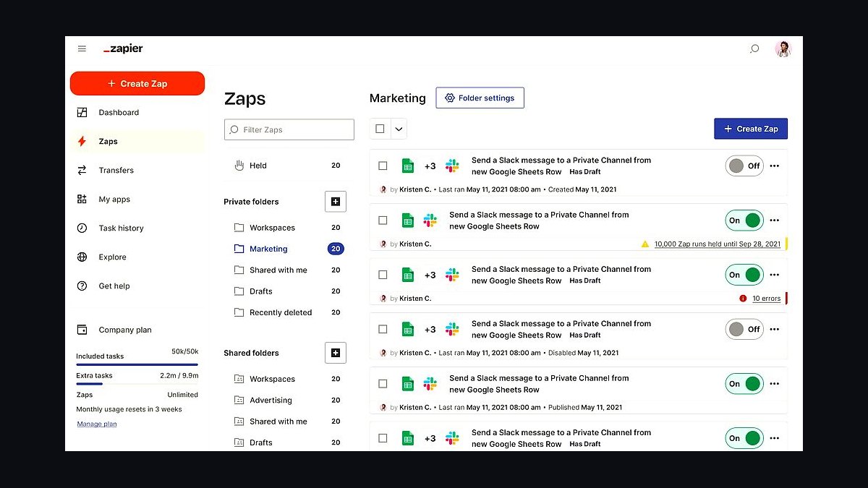
Task: Click Slack icon in the Published May 11 Zap
Action: pyautogui.click(x=430, y=383)
